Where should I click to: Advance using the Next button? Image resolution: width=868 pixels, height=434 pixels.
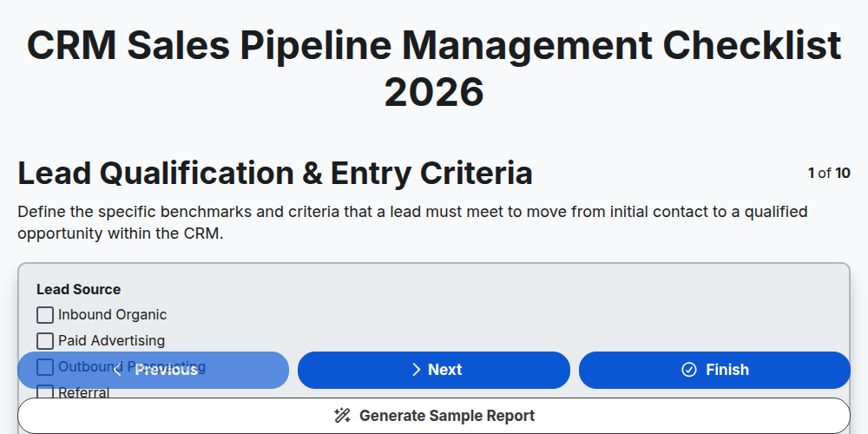click(x=434, y=370)
